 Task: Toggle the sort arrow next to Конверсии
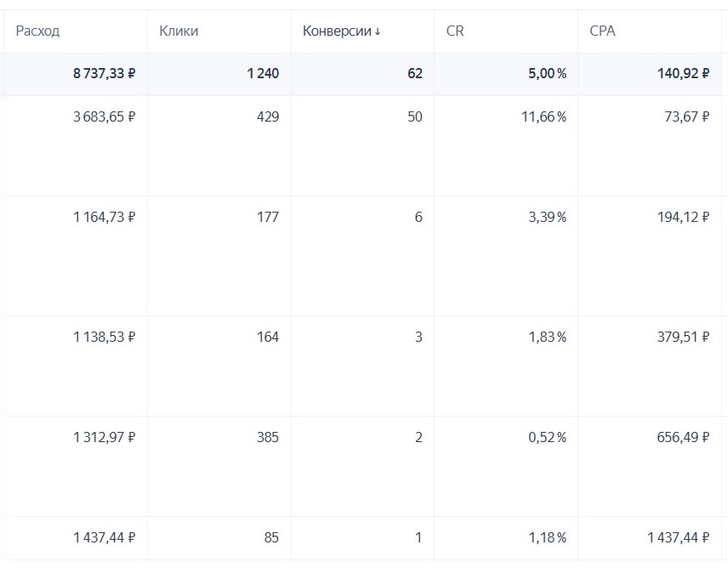pyautogui.click(x=378, y=31)
